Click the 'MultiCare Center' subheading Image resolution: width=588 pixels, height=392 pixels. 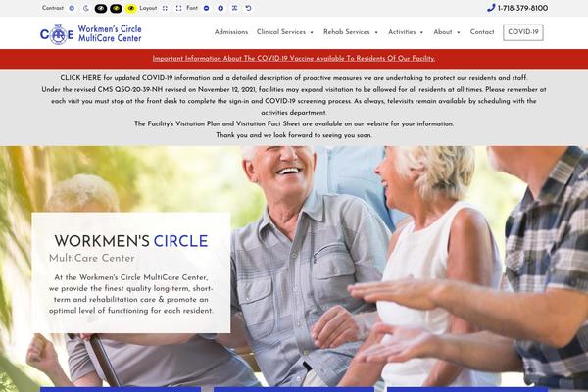pyautogui.click(x=92, y=258)
